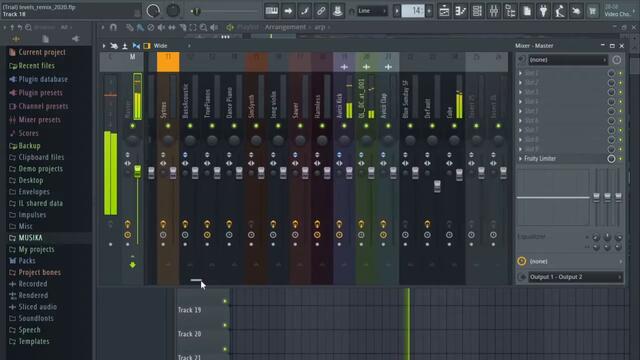Mute the BassAcoustic mixer track
The height and width of the screenshot is (360, 640).
point(190,126)
